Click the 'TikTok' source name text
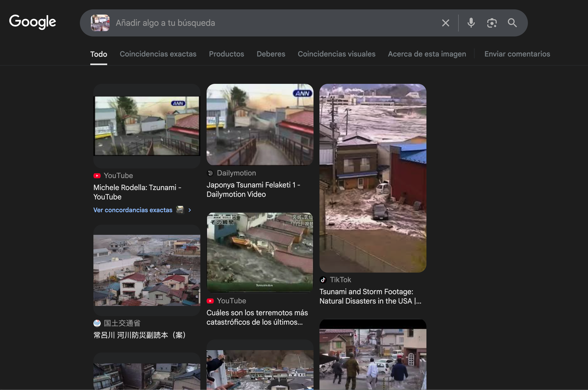588x390 pixels. point(340,280)
